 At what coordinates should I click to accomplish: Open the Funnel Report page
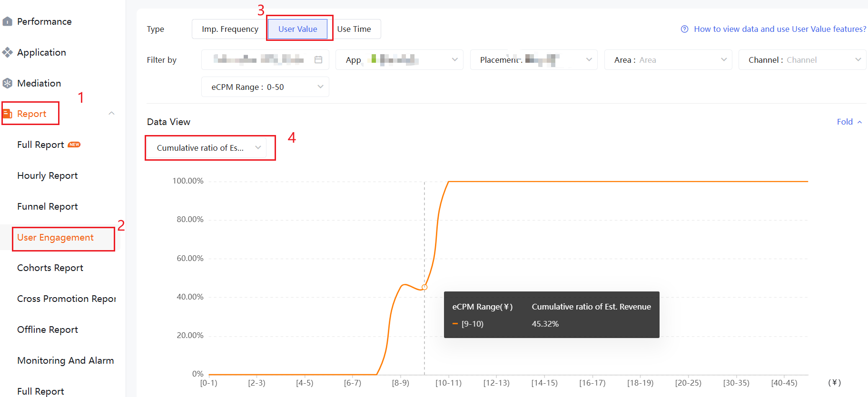(x=48, y=206)
